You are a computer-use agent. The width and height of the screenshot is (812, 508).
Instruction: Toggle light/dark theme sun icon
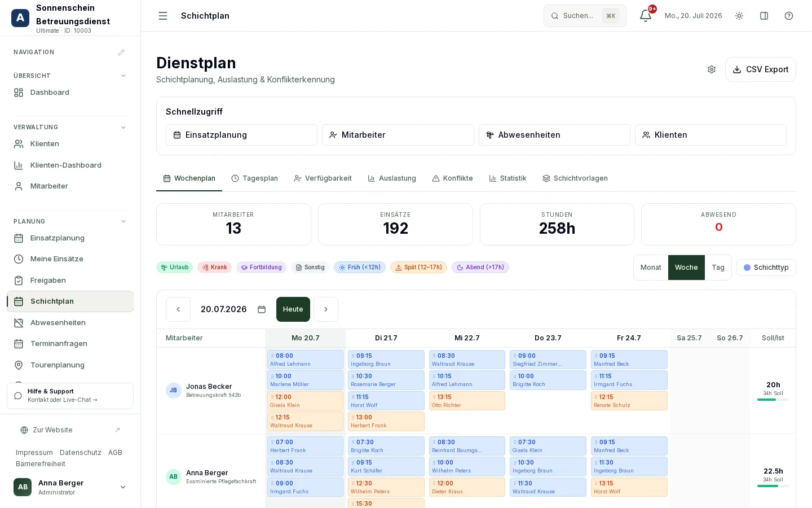739,16
